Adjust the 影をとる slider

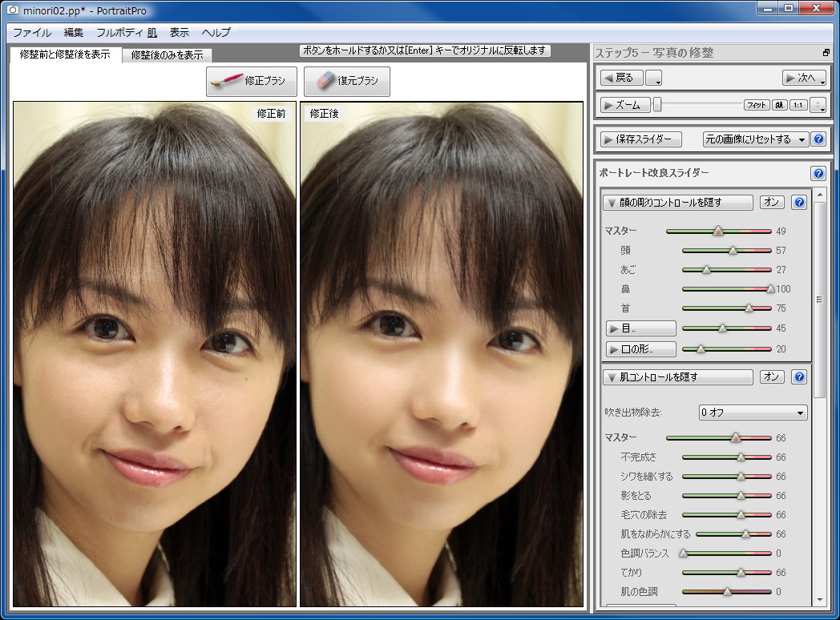tap(726, 495)
